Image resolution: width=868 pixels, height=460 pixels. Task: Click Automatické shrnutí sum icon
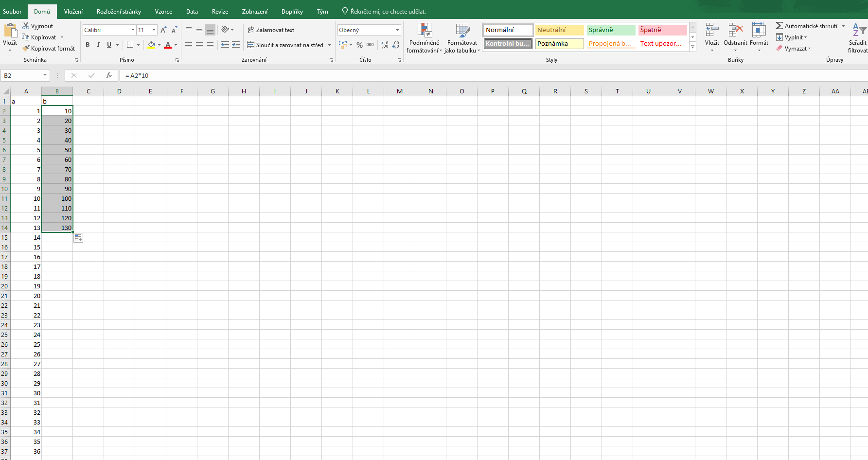pos(779,26)
